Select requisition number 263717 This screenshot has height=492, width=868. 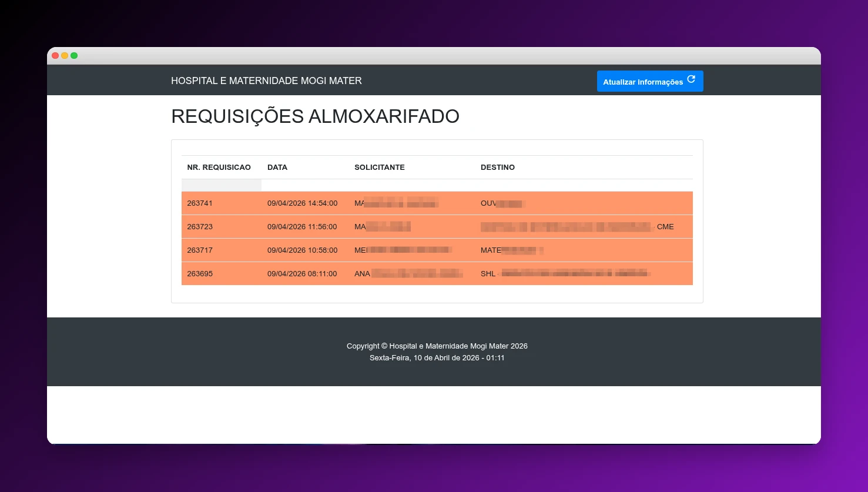[x=200, y=250]
